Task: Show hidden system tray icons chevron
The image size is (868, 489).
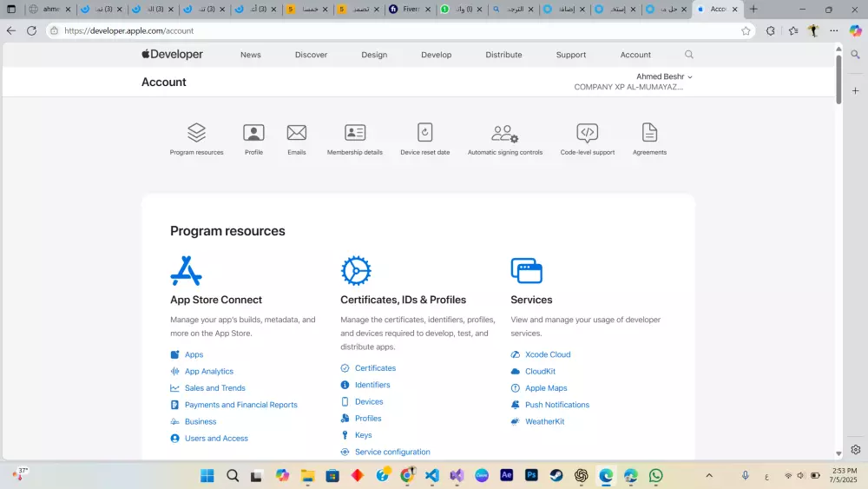Action: click(x=708, y=476)
